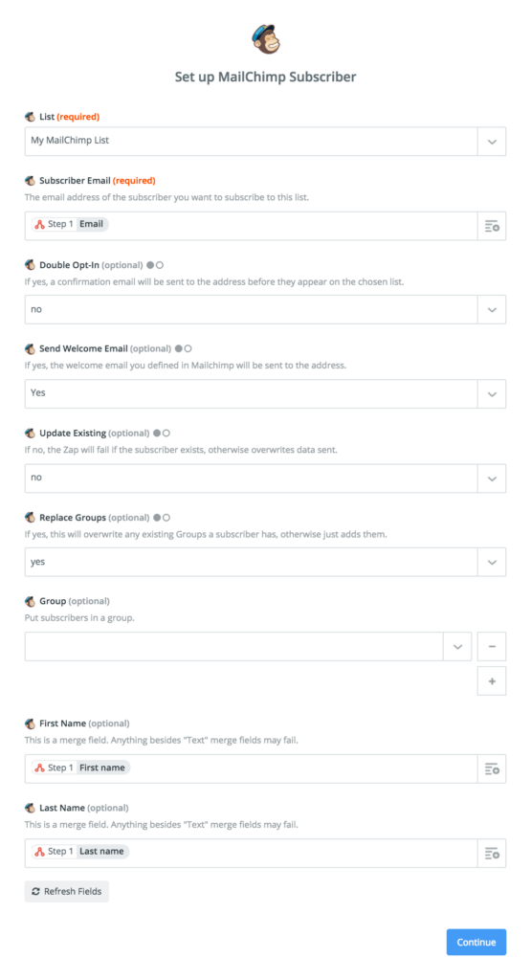This screenshot has width=531, height=980.
Task: Remove group row with minus icon
Action: (x=492, y=646)
